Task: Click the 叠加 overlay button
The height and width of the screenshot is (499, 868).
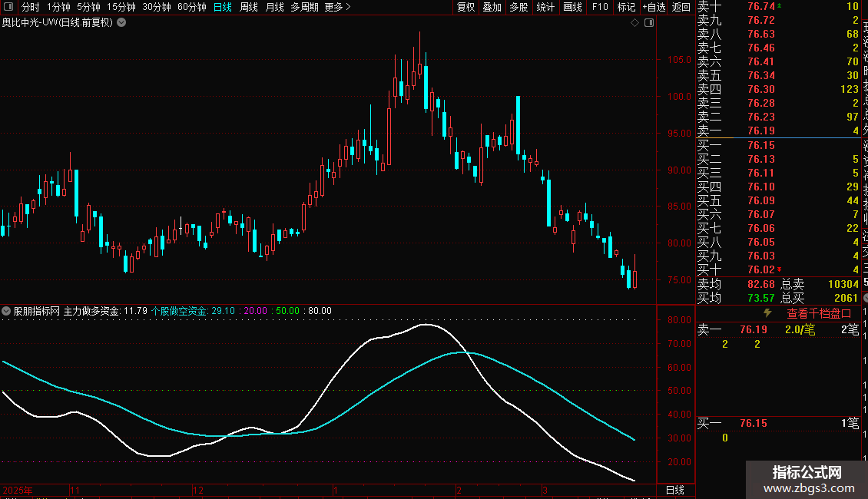Action: click(x=492, y=7)
